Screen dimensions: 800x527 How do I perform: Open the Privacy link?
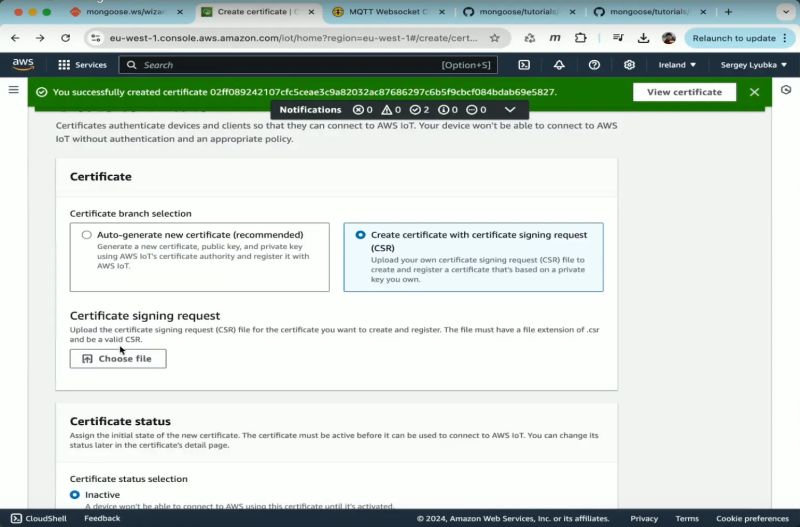[x=644, y=518]
